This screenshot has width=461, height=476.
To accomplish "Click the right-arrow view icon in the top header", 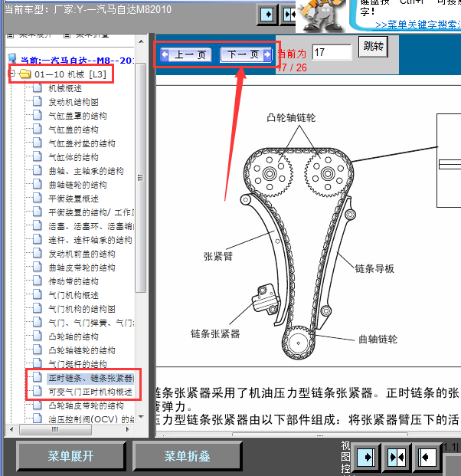I will coord(267,14).
